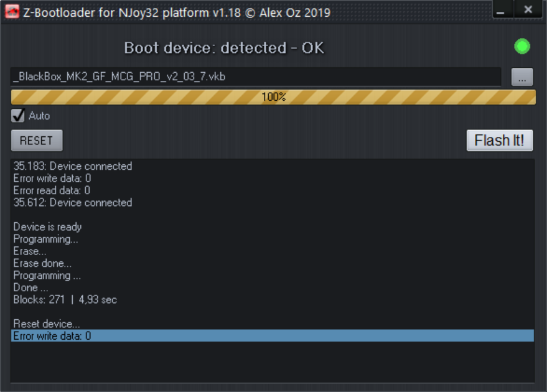Toggle the Auto checkbox
Image resolution: width=547 pixels, height=392 pixels.
[19, 116]
